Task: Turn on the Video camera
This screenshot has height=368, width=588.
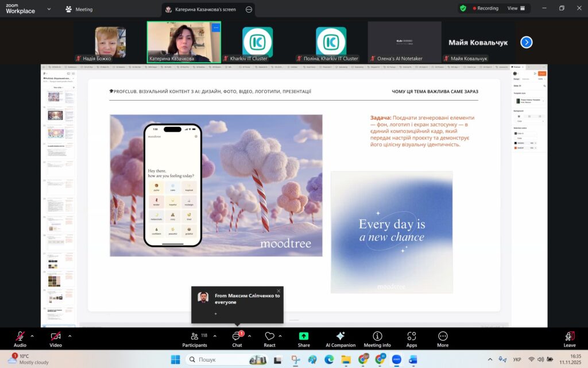Action: click(x=56, y=339)
